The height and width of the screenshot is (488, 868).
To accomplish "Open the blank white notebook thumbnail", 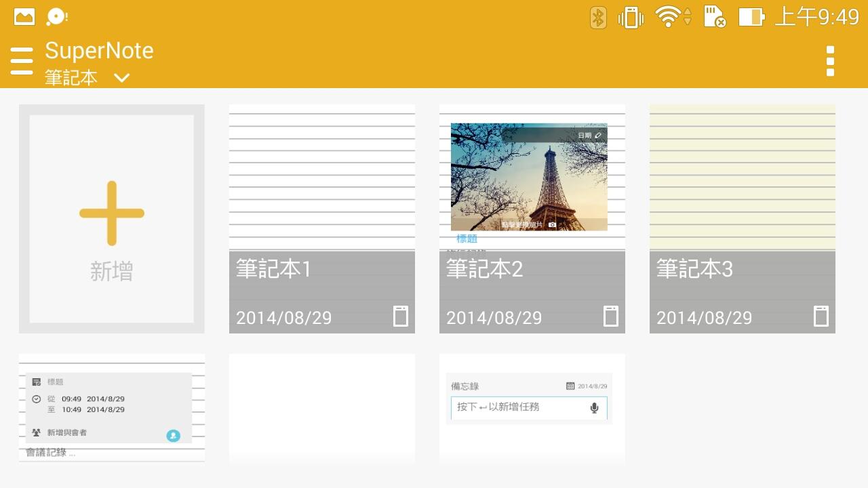I will coord(322,409).
